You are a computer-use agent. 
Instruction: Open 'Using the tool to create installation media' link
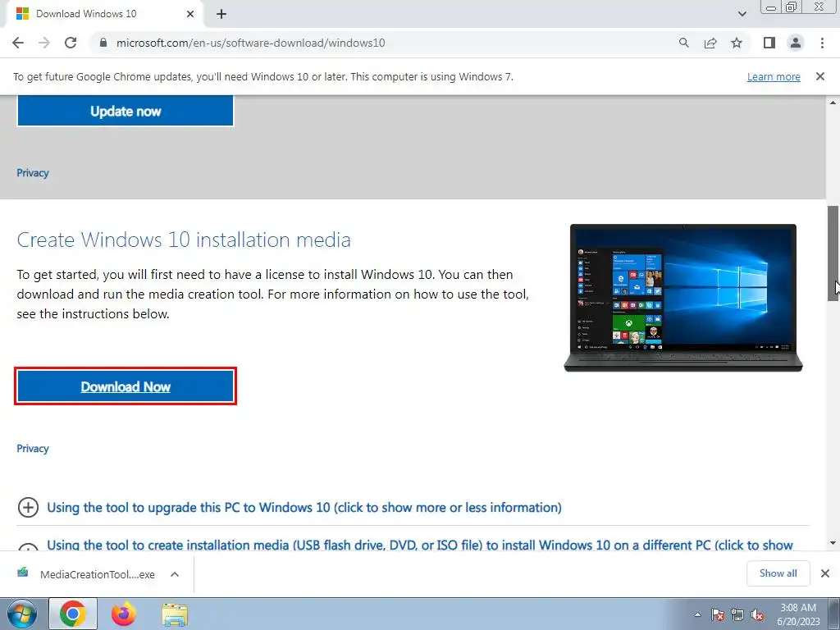(420, 545)
